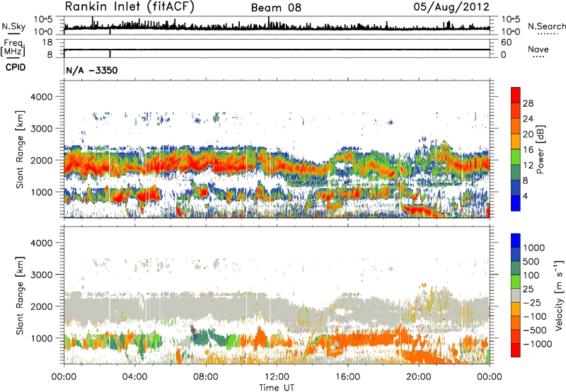566x392 pixels.
Task: Click the "12:00" time axis tick label
Action: (277, 377)
